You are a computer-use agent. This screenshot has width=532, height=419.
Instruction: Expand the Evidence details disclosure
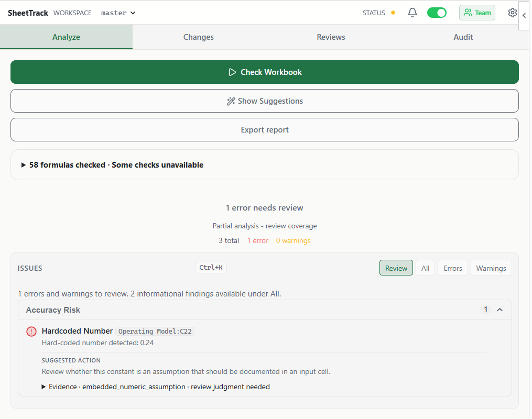[156, 387]
